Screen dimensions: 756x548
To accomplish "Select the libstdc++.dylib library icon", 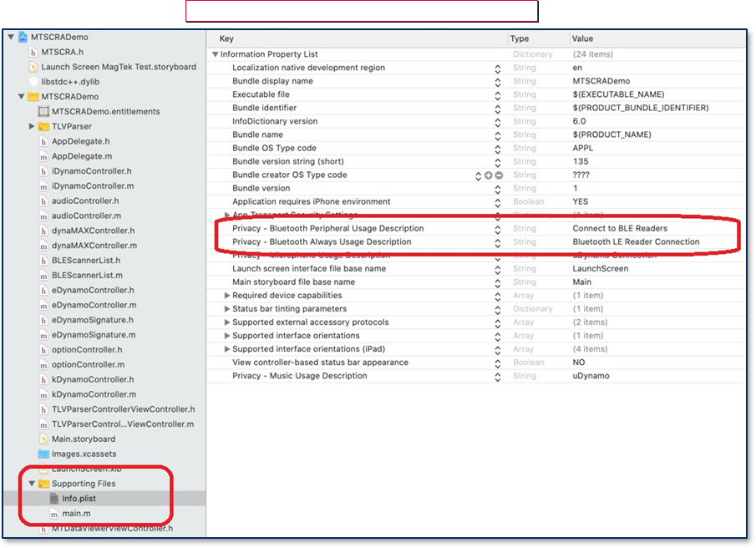I will click(33, 82).
